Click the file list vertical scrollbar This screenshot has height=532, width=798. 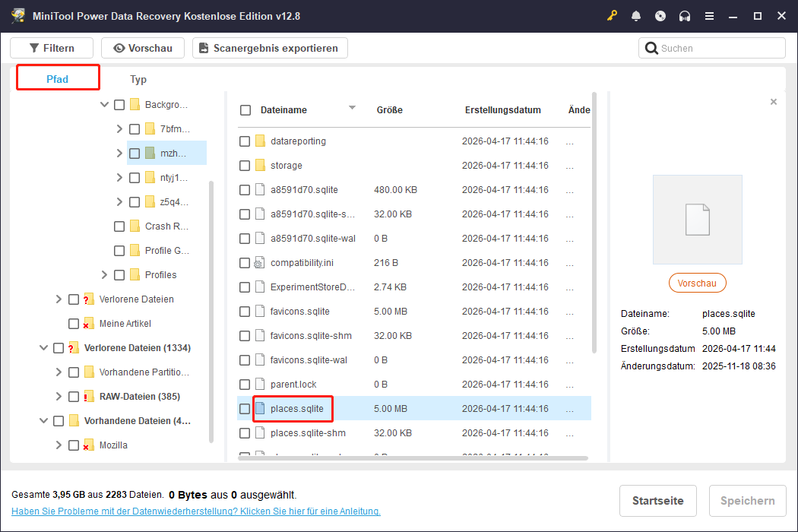[594, 223]
